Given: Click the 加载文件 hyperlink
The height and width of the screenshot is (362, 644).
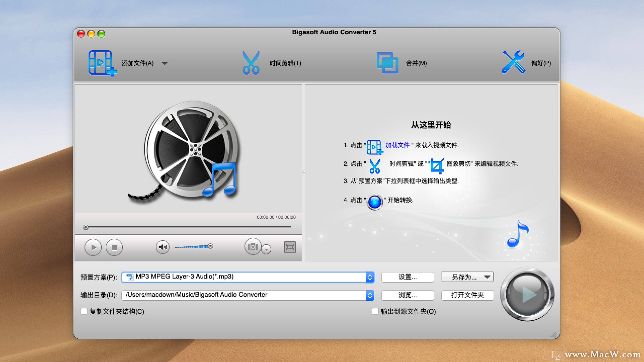Looking at the screenshot, I should coord(398,145).
